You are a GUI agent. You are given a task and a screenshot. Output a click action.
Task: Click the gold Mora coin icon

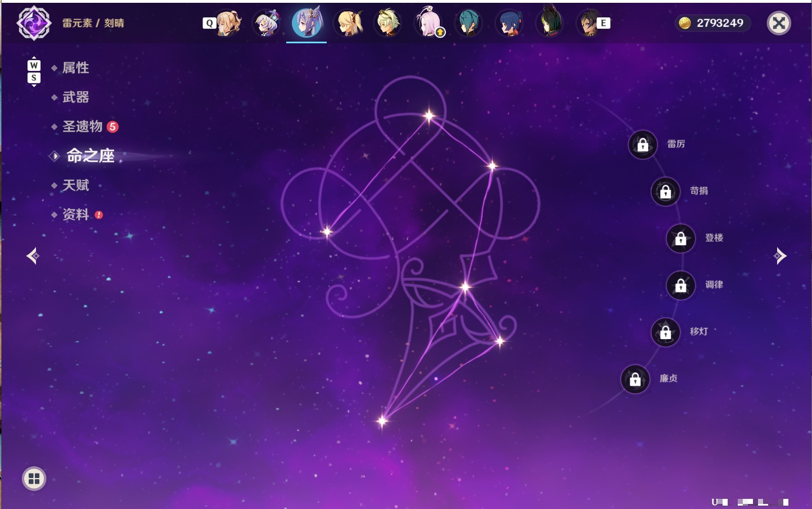[685, 23]
